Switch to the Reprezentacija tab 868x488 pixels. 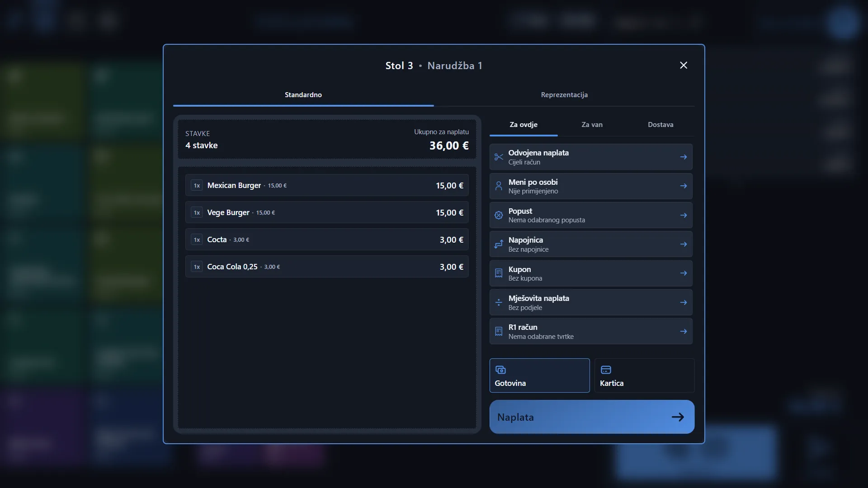tap(564, 95)
